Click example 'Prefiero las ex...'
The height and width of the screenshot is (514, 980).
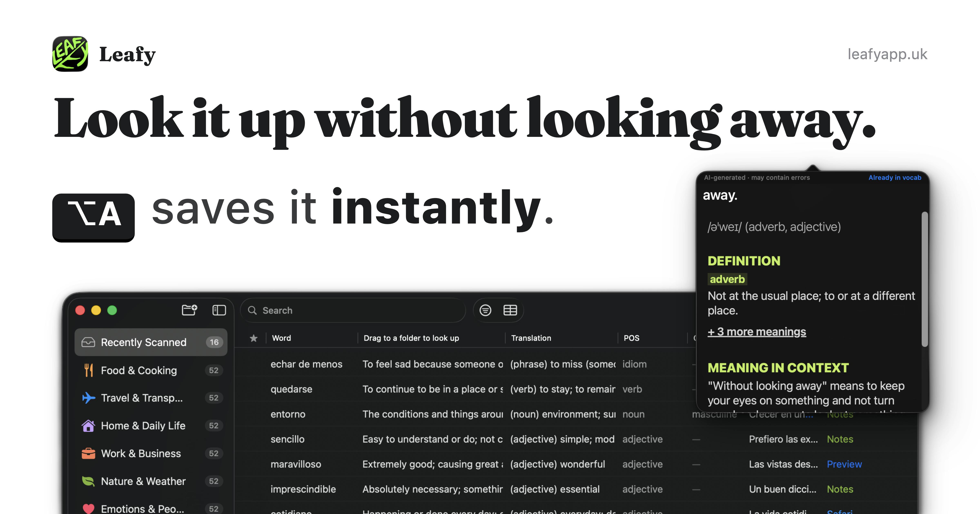(x=783, y=439)
